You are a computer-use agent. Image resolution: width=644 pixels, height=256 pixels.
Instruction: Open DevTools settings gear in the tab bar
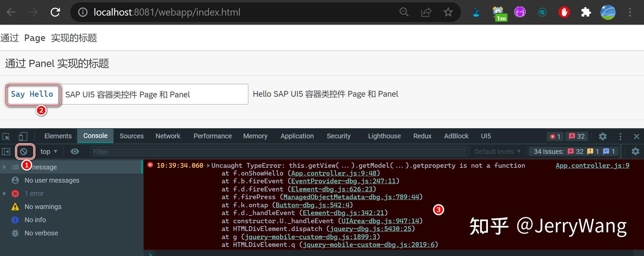pyautogui.click(x=603, y=136)
